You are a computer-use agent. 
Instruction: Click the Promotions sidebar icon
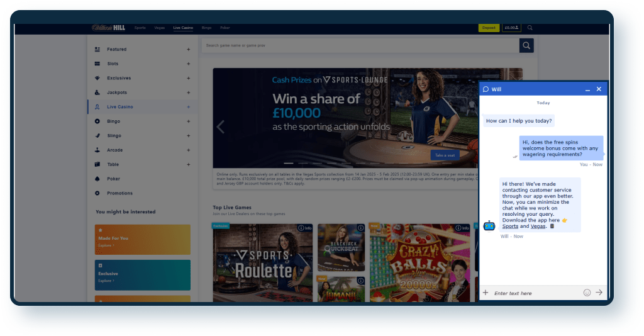click(x=97, y=193)
